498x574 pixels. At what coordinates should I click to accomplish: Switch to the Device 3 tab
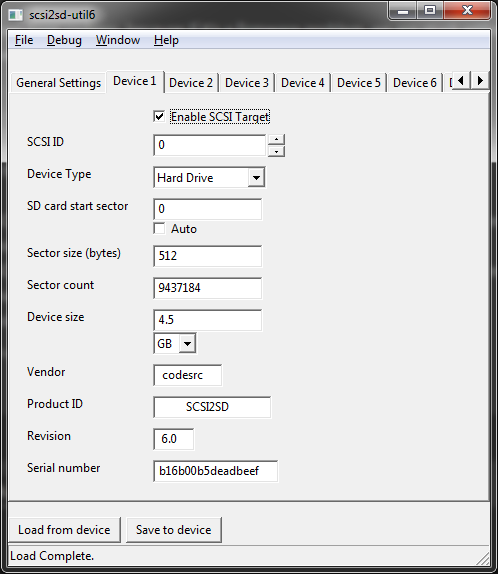[247, 83]
